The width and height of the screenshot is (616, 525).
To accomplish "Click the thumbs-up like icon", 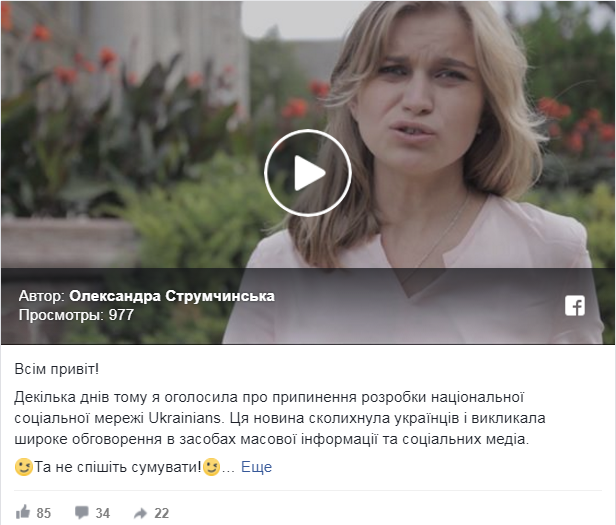I will coord(23,512).
